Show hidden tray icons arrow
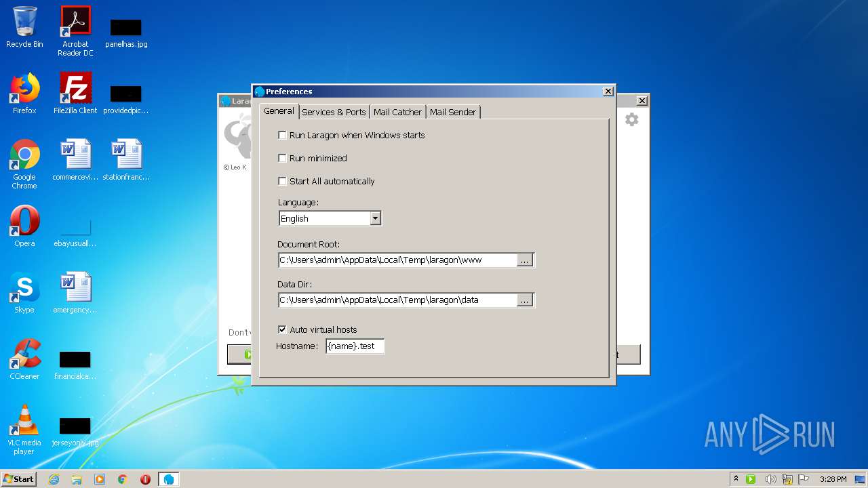 [x=736, y=479]
